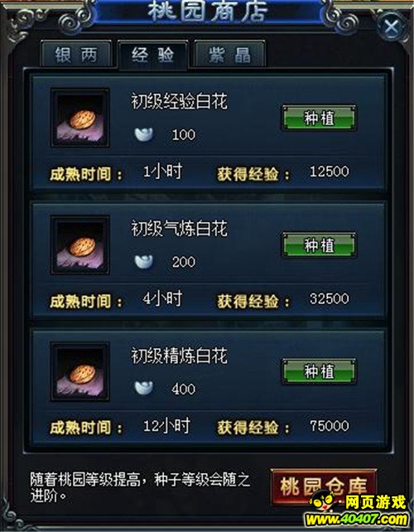Open the 紫晶 tab
Screen dimensions: 414x532
[x=229, y=55]
